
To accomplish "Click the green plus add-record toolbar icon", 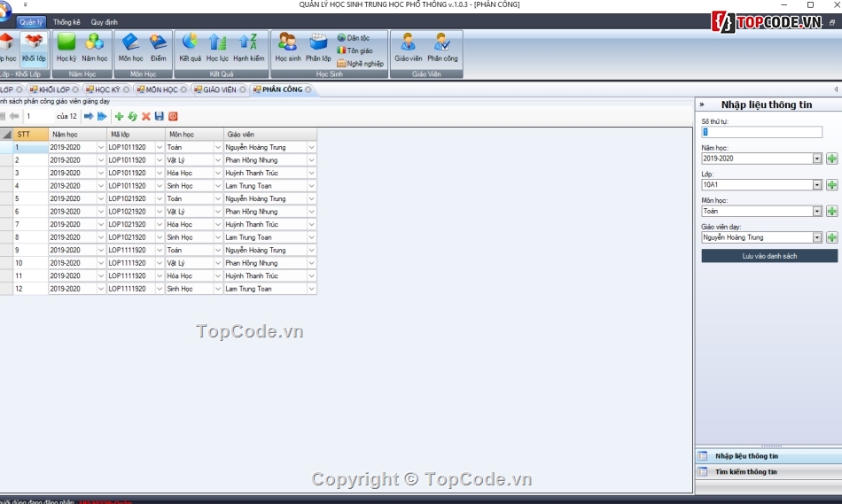I will coord(120,117).
